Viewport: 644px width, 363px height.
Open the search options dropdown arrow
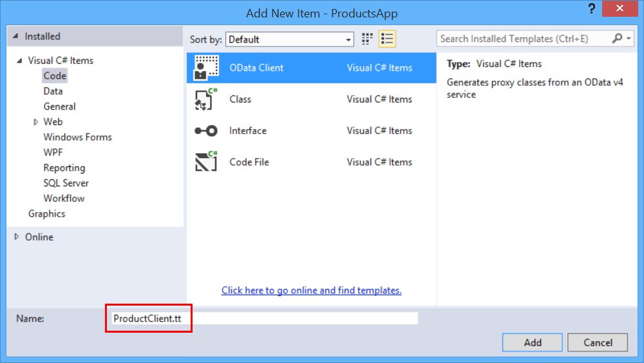[629, 39]
